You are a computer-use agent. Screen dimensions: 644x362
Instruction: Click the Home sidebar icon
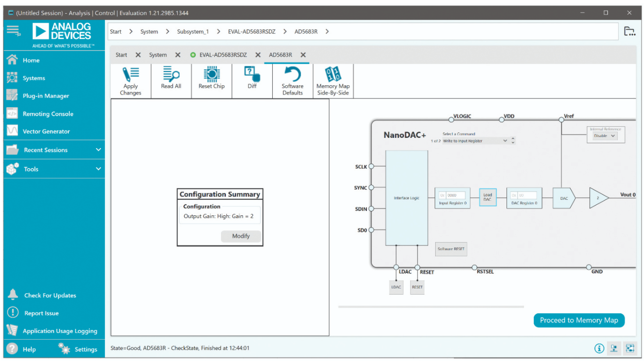13,59
